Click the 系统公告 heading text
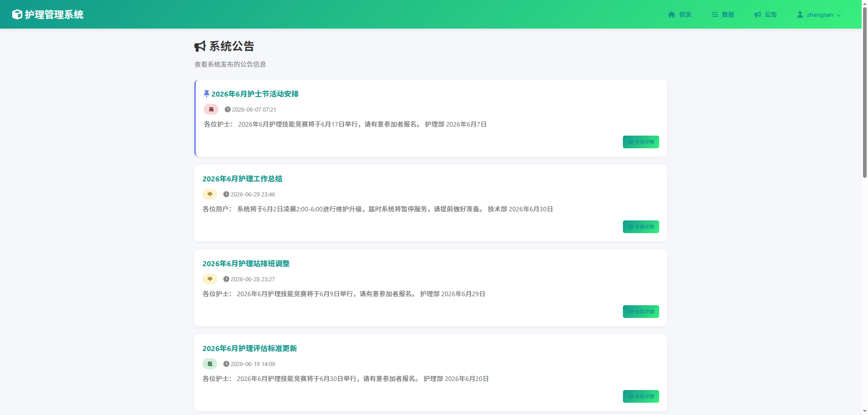Image resolution: width=868 pixels, height=415 pixels. [231, 46]
